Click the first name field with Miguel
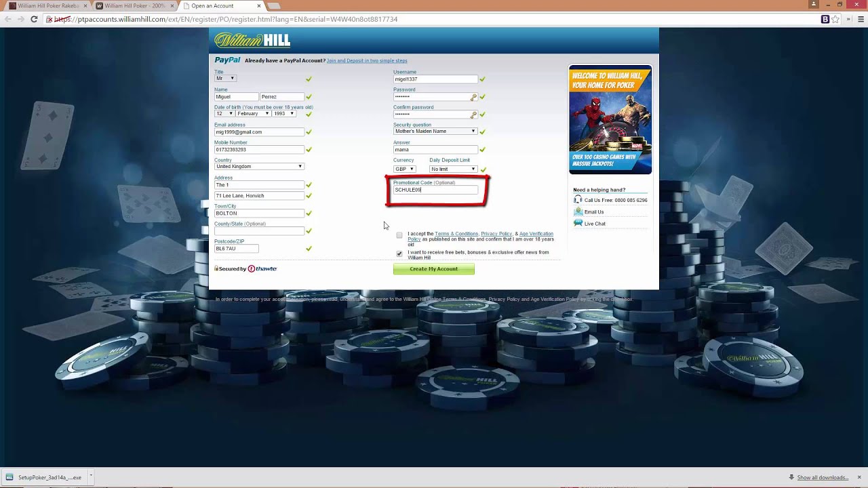 pos(236,97)
